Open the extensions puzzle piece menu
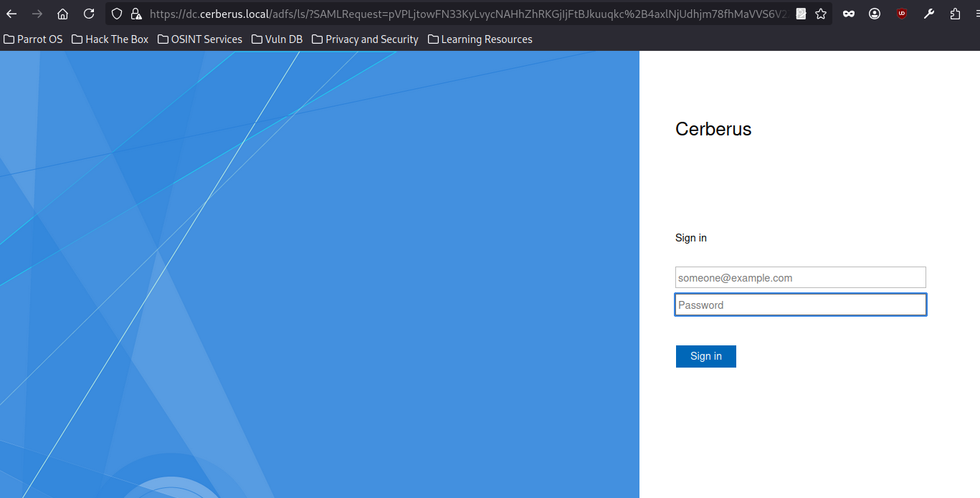Image resolution: width=980 pixels, height=498 pixels. click(x=955, y=14)
